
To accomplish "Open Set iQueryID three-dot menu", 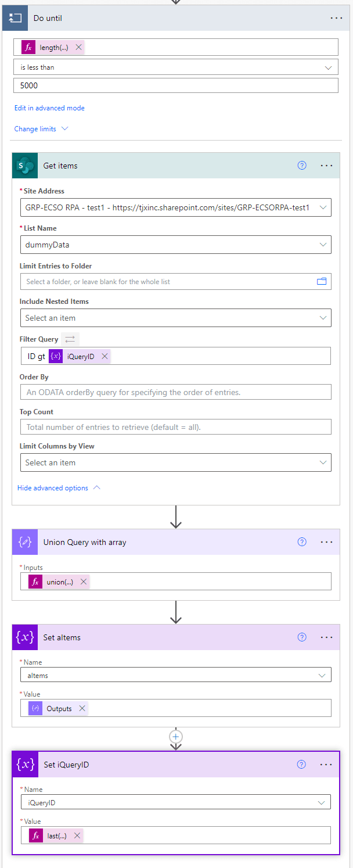I will coord(326,765).
